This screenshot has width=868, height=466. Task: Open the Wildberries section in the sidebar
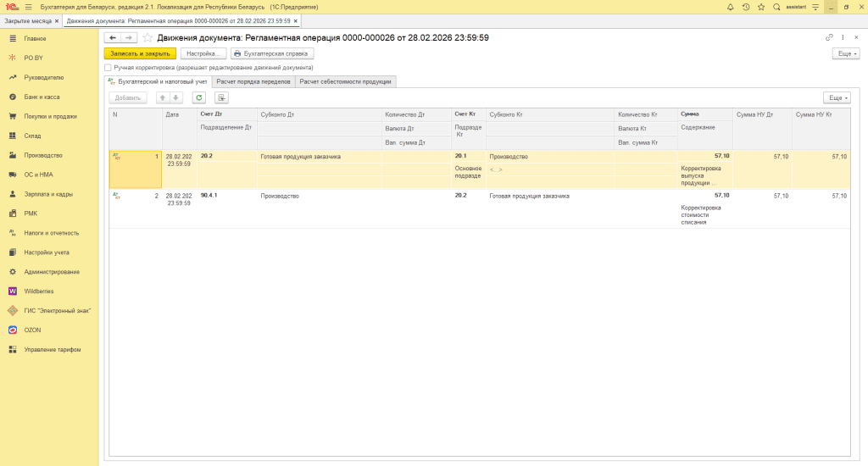(39, 291)
